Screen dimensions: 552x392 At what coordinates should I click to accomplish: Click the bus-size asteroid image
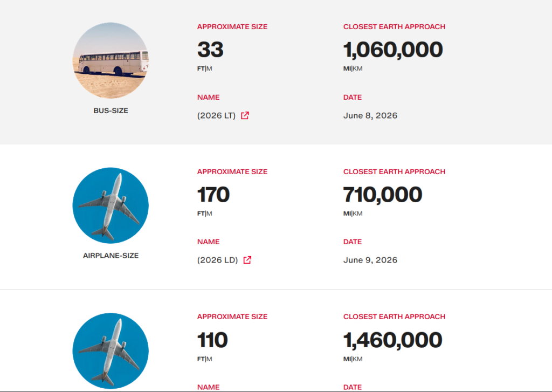pyautogui.click(x=111, y=60)
